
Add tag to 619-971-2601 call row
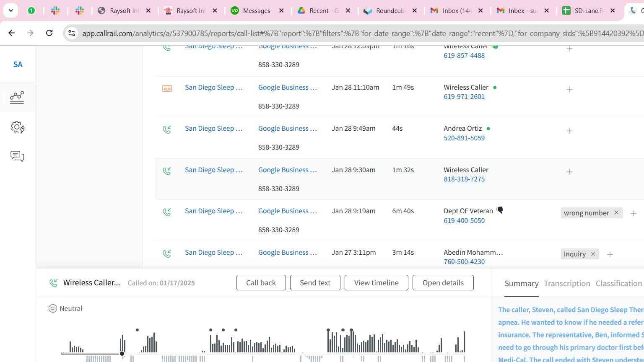[569, 89]
